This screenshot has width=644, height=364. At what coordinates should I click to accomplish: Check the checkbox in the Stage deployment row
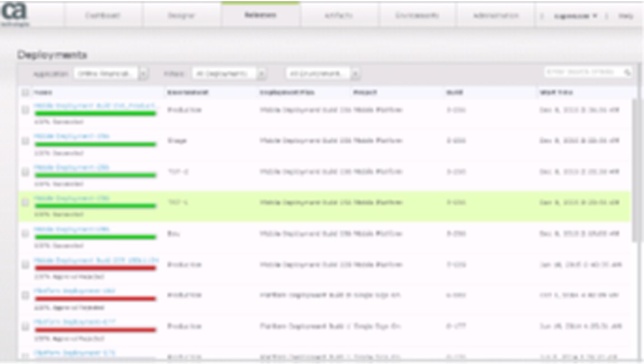pyautogui.click(x=25, y=141)
